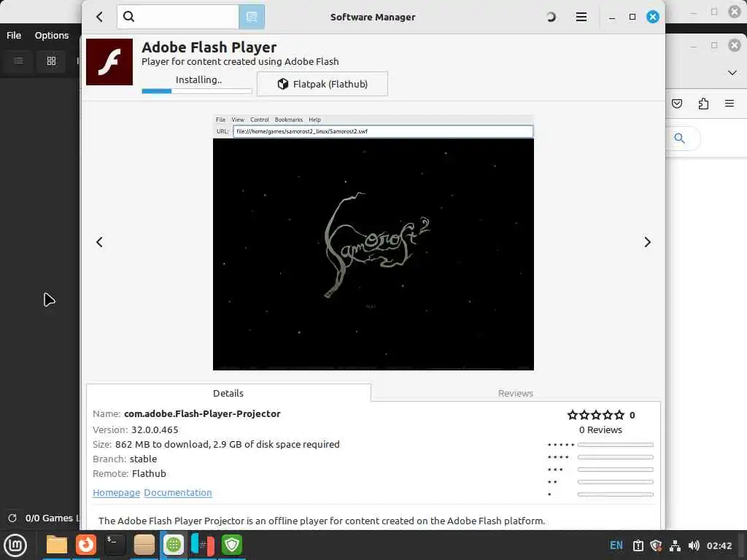Open the Samorost2 screenshot preview
The image size is (747, 560).
coord(373,242)
